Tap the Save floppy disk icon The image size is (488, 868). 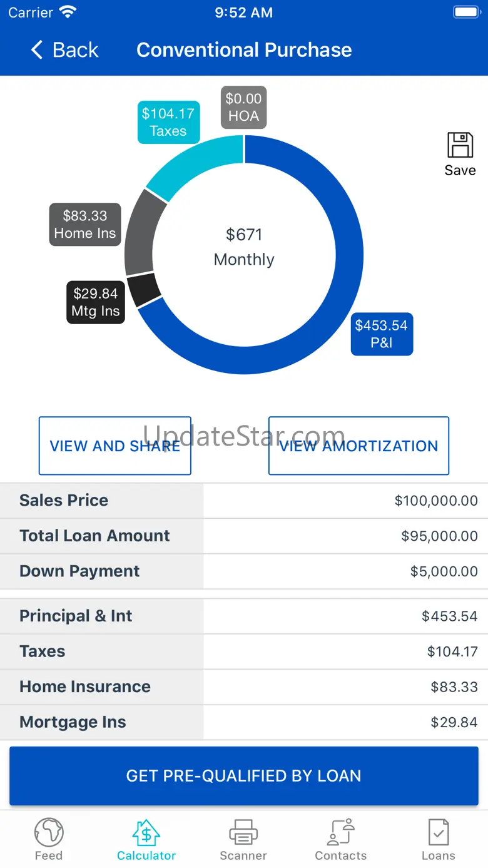460,146
